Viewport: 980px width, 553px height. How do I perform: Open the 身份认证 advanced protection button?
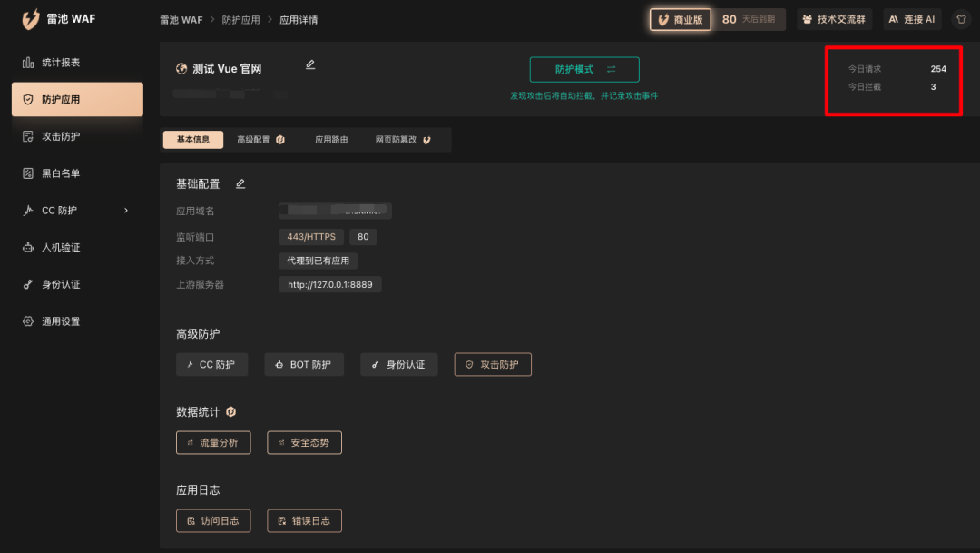pyautogui.click(x=398, y=365)
